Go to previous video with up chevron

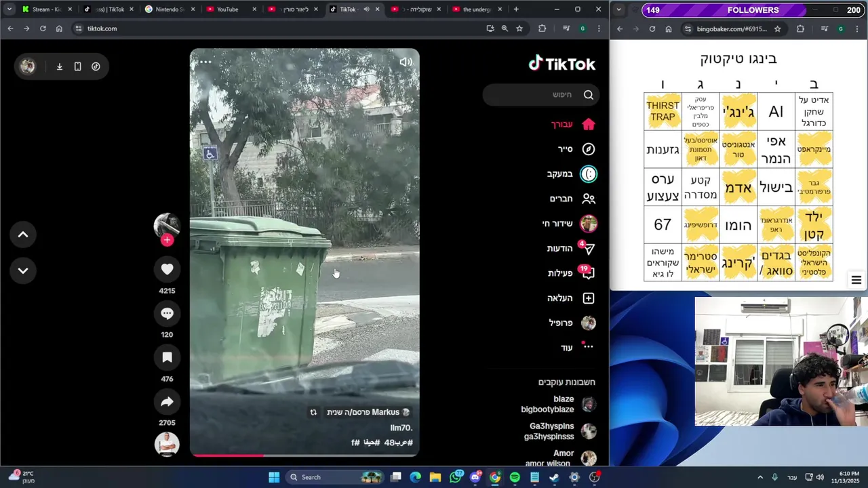[x=22, y=235]
